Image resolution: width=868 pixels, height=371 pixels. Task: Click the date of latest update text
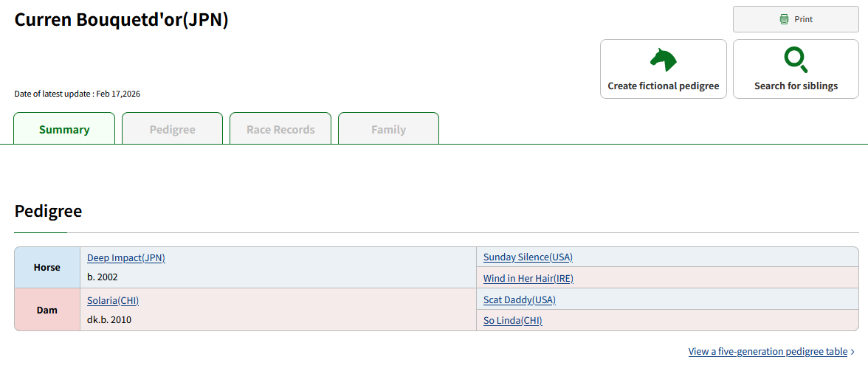(77, 94)
